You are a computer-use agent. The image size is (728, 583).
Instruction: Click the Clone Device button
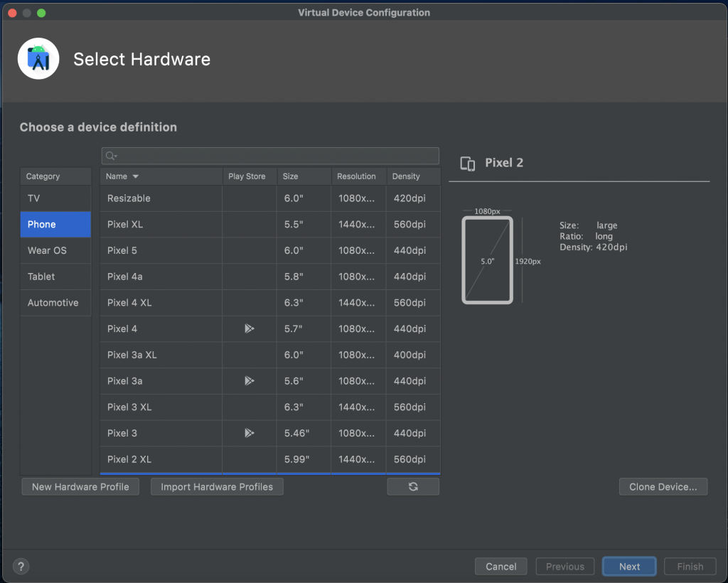pyautogui.click(x=663, y=487)
